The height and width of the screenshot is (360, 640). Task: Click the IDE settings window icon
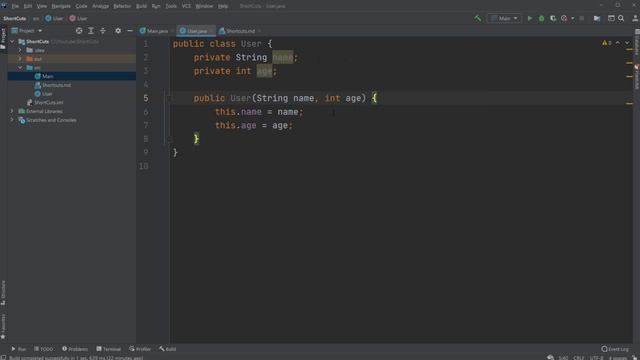pyautogui.click(x=611, y=18)
